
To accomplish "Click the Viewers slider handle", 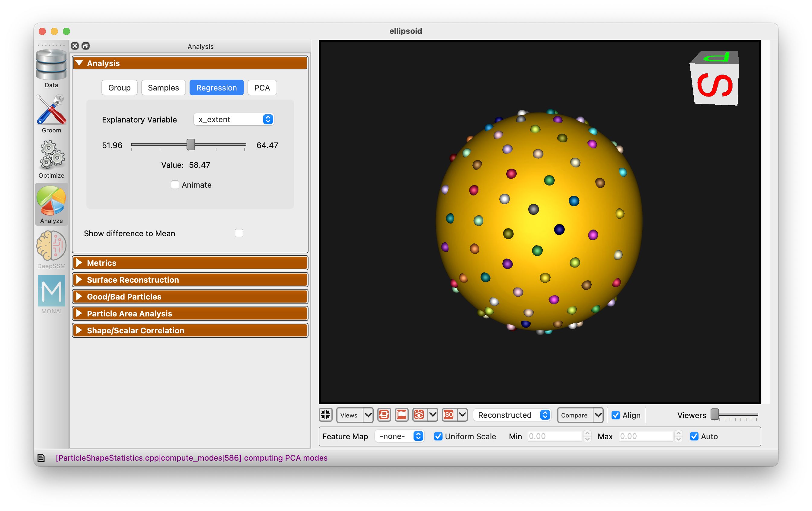I will pos(714,414).
